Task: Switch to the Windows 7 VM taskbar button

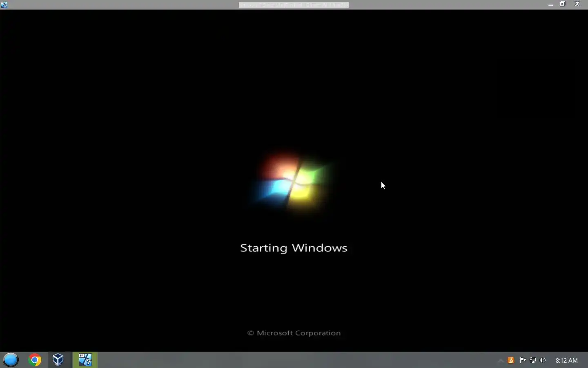Action: coord(85,360)
